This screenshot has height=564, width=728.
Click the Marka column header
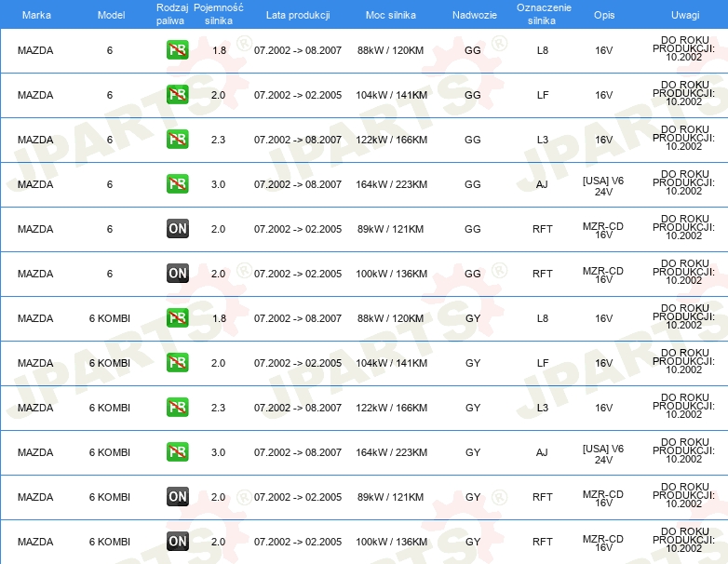(36, 15)
